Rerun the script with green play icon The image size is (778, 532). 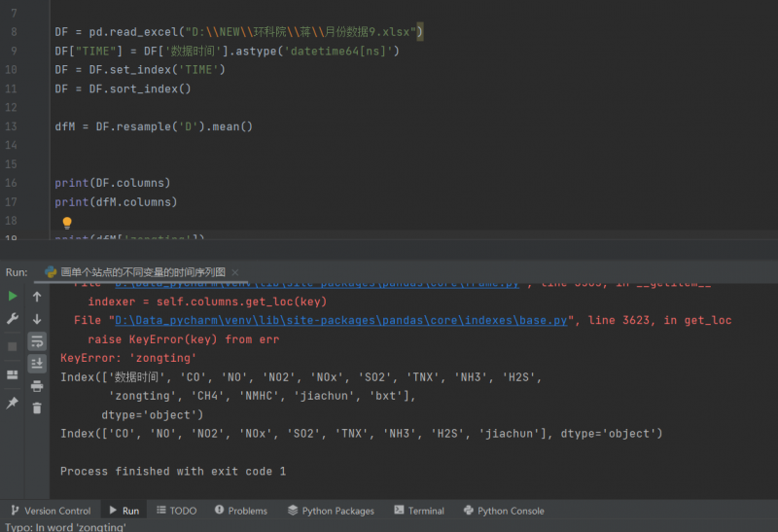click(x=13, y=296)
